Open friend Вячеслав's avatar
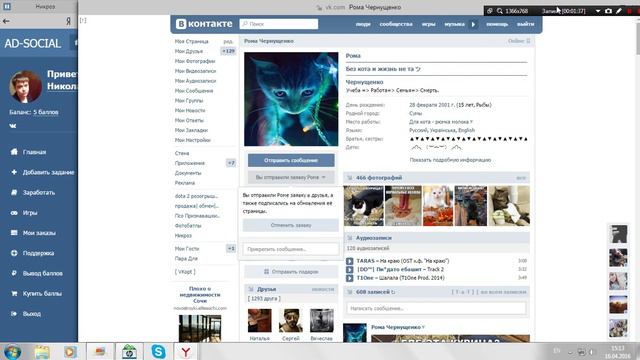This screenshot has width=640, height=360. (322, 320)
